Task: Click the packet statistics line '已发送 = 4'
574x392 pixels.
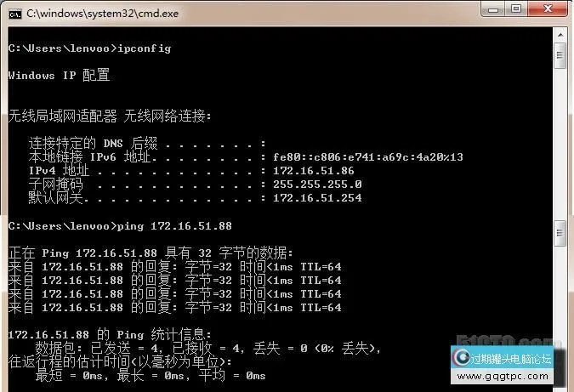Action: point(207,348)
